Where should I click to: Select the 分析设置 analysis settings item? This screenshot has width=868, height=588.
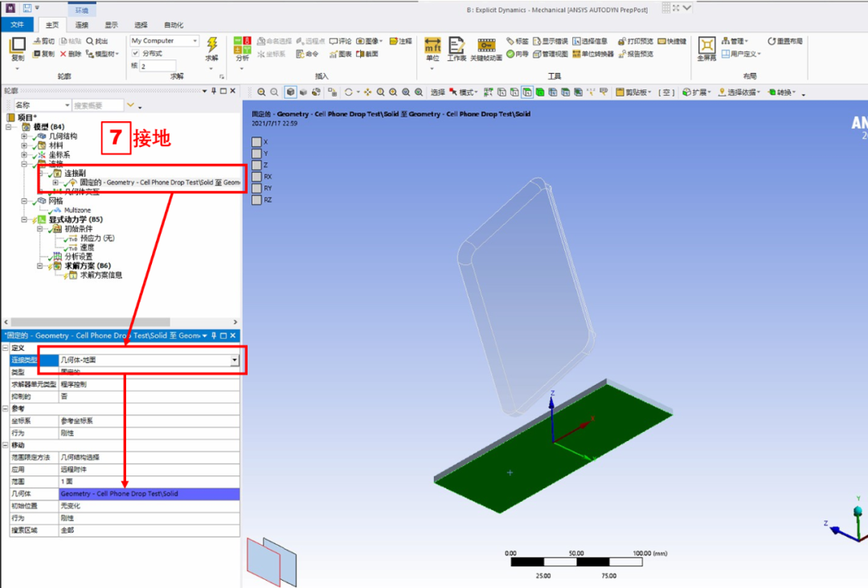coord(78,257)
